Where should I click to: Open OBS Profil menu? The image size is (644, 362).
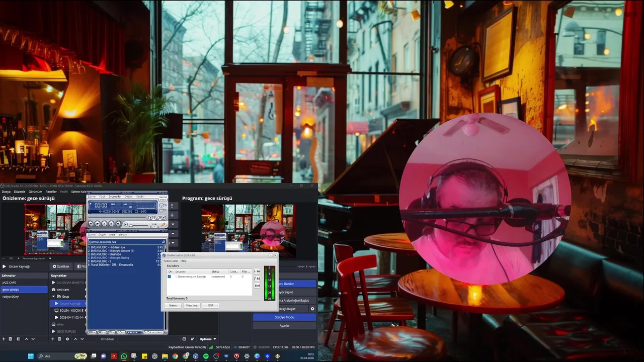tap(64, 192)
